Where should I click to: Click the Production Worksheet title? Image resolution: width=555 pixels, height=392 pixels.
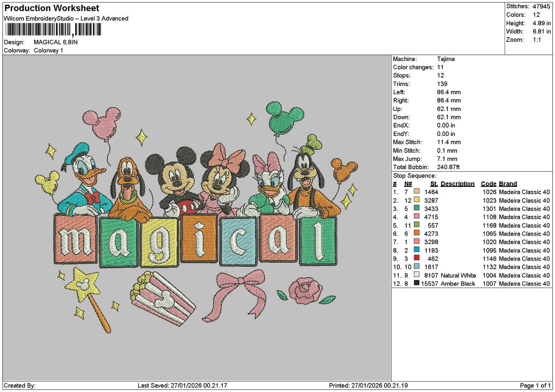tap(52, 8)
